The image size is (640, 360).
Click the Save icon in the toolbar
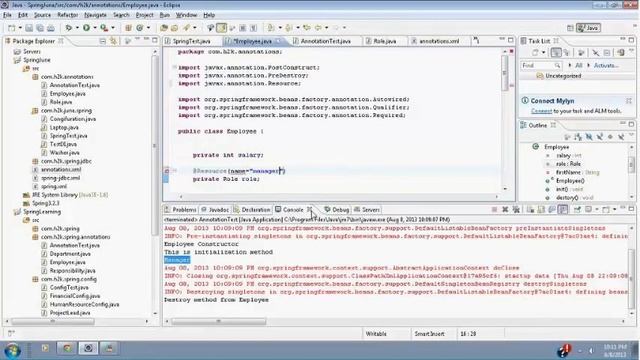coord(29,28)
